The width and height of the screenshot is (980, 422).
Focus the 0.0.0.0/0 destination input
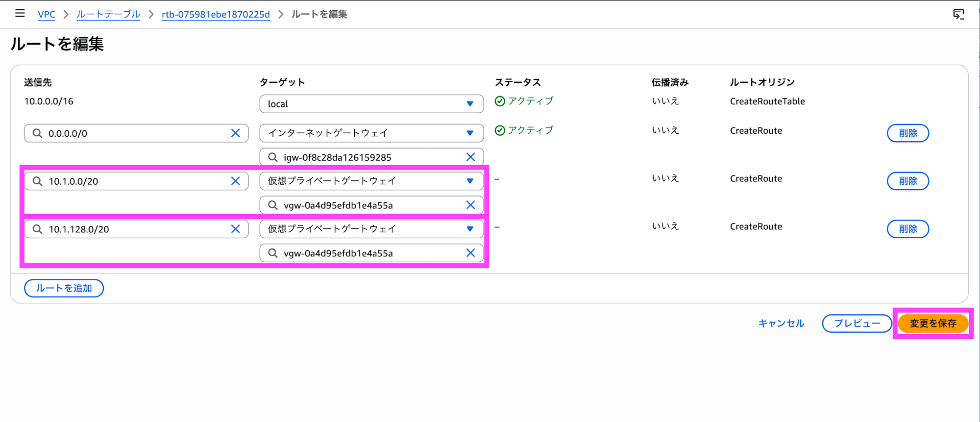point(136,133)
